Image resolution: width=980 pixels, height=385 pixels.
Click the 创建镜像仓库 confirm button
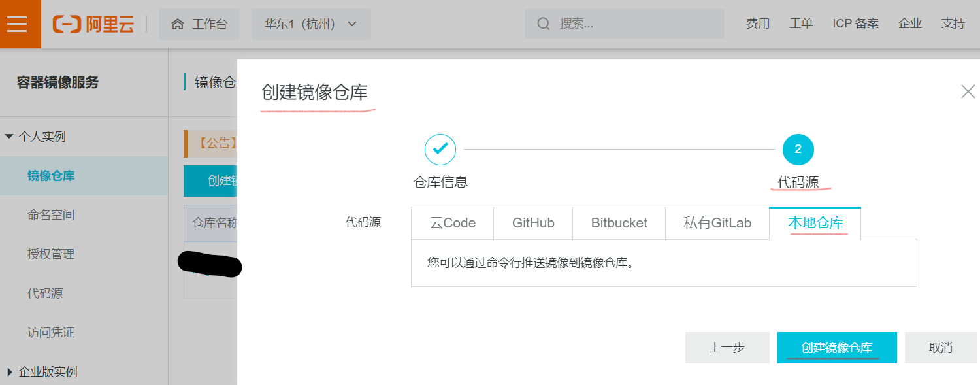tap(837, 348)
